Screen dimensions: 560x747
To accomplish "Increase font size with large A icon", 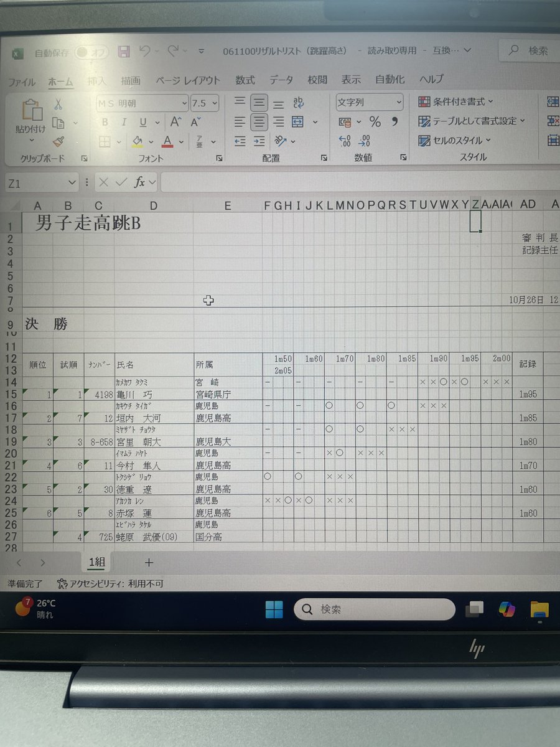I will tap(176, 122).
